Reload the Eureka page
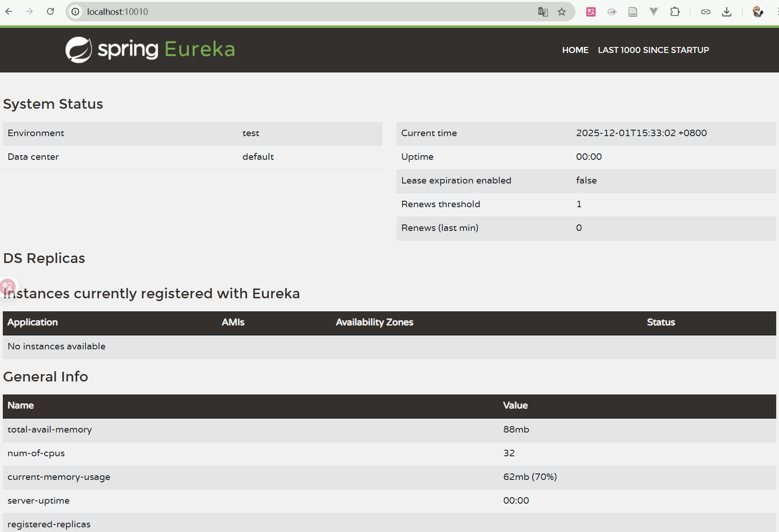The height and width of the screenshot is (532, 779). [x=51, y=12]
